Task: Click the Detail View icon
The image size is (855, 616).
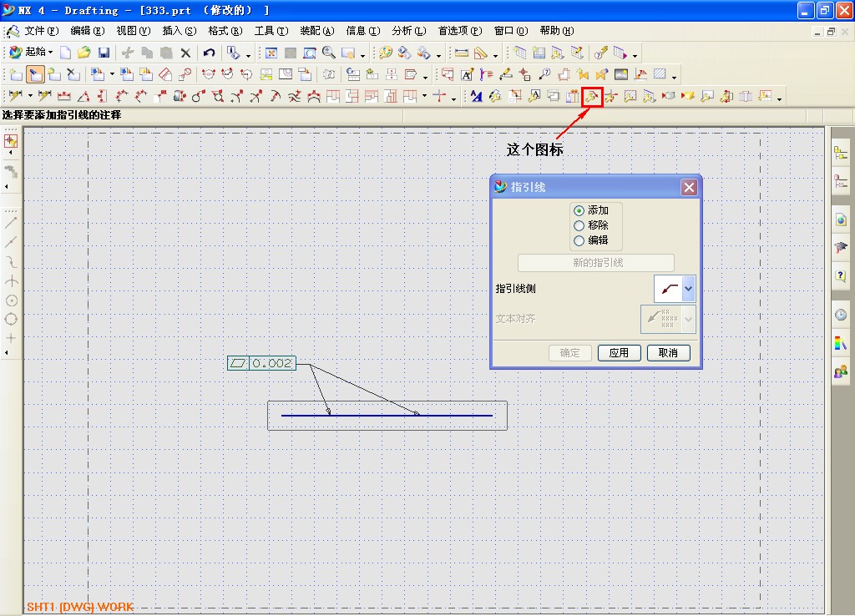Action: pos(185,74)
